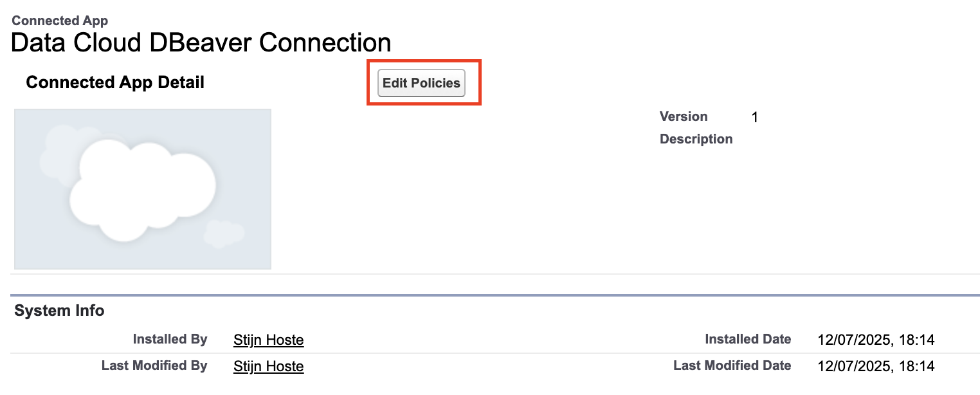Click the Connected App Detail heading
The image size is (980, 395).
(115, 82)
